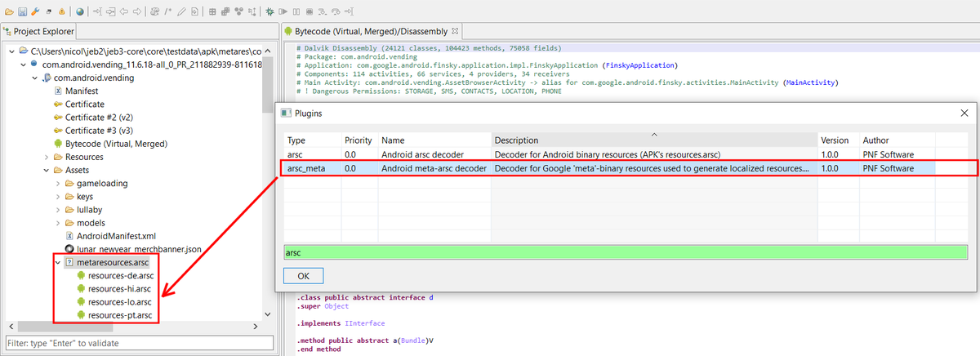Image resolution: width=980 pixels, height=356 pixels.
Task: Click the OK button in Plugins dialog
Action: click(x=303, y=276)
